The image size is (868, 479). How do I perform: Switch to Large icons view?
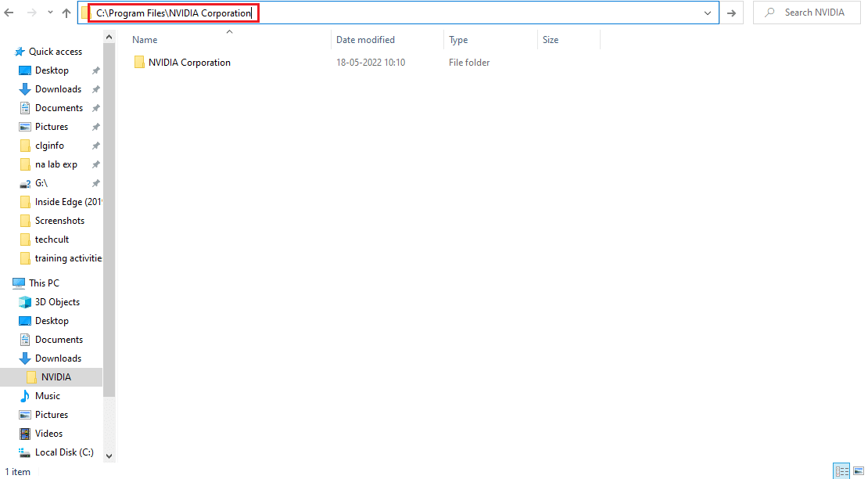pos(859,471)
